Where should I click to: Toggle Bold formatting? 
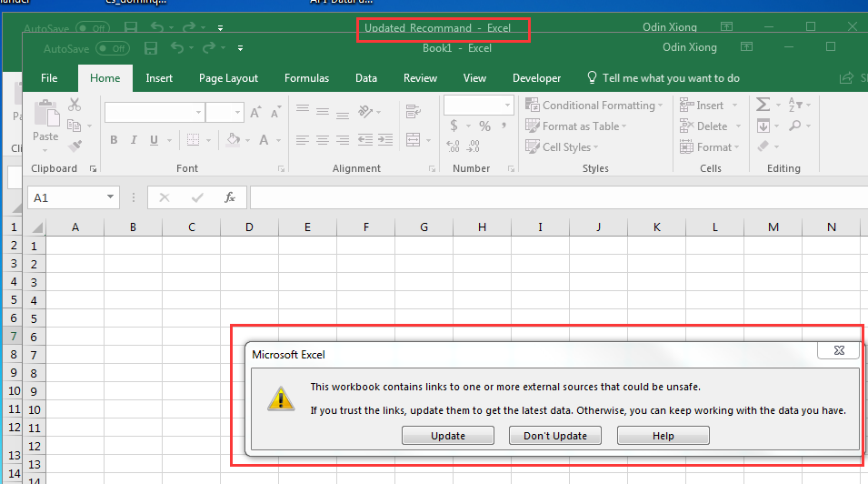click(x=114, y=140)
